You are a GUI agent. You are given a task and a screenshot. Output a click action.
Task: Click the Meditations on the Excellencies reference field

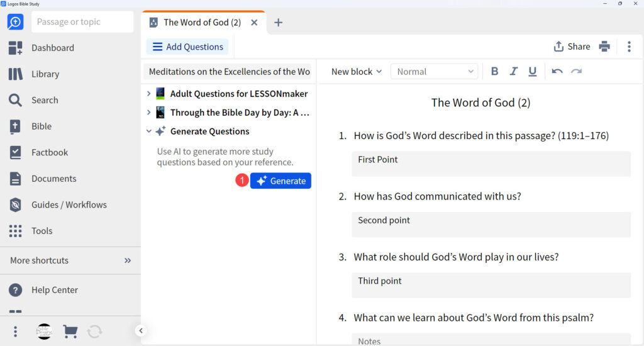point(227,72)
